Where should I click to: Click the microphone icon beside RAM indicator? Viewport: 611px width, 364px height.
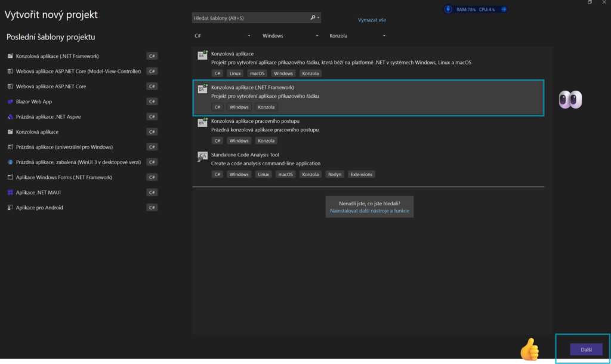tap(448, 9)
